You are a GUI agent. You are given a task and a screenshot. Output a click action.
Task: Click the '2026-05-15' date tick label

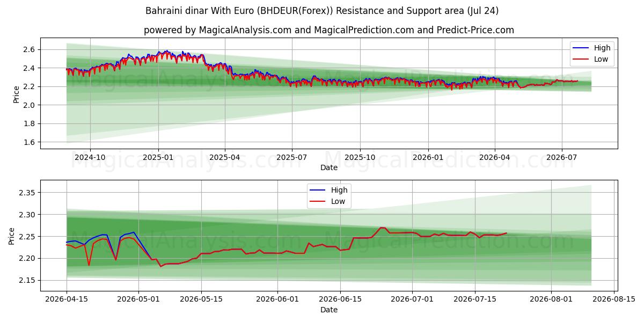[201, 299]
